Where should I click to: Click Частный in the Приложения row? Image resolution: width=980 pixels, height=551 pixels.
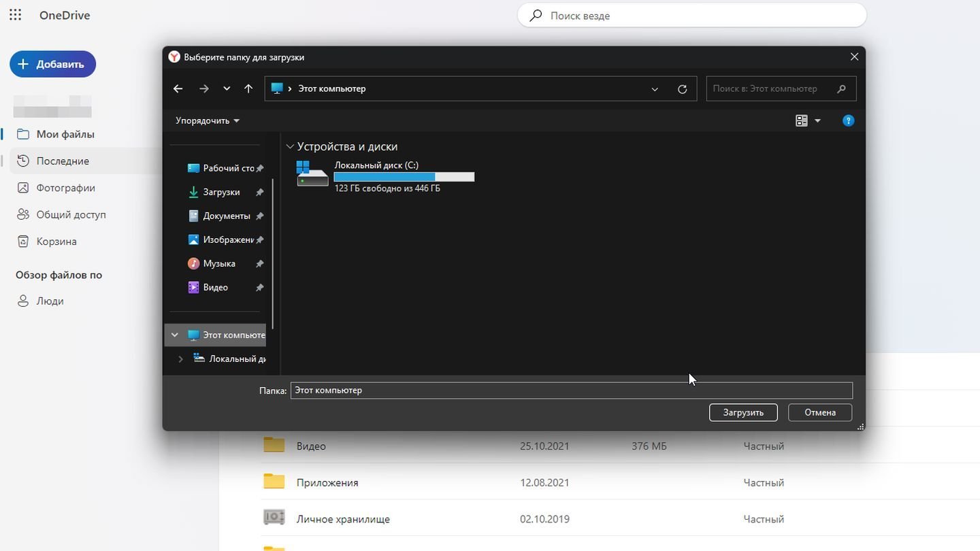tap(764, 482)
